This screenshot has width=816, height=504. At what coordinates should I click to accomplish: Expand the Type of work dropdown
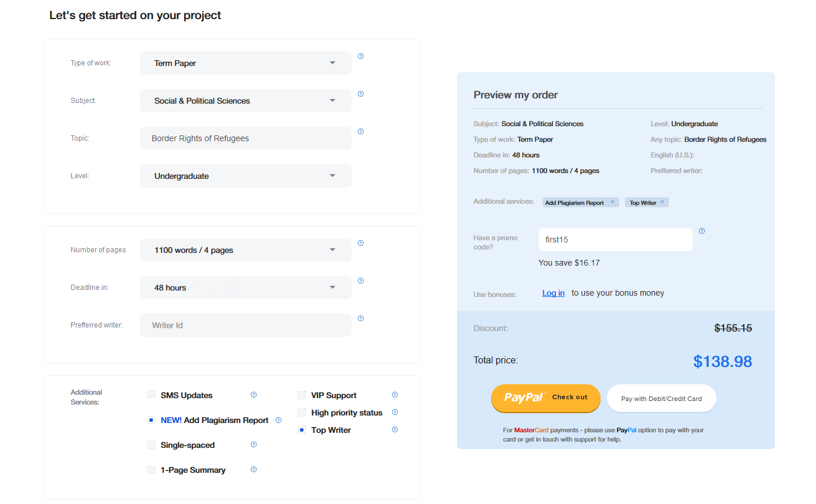click(x=246, y=63)
